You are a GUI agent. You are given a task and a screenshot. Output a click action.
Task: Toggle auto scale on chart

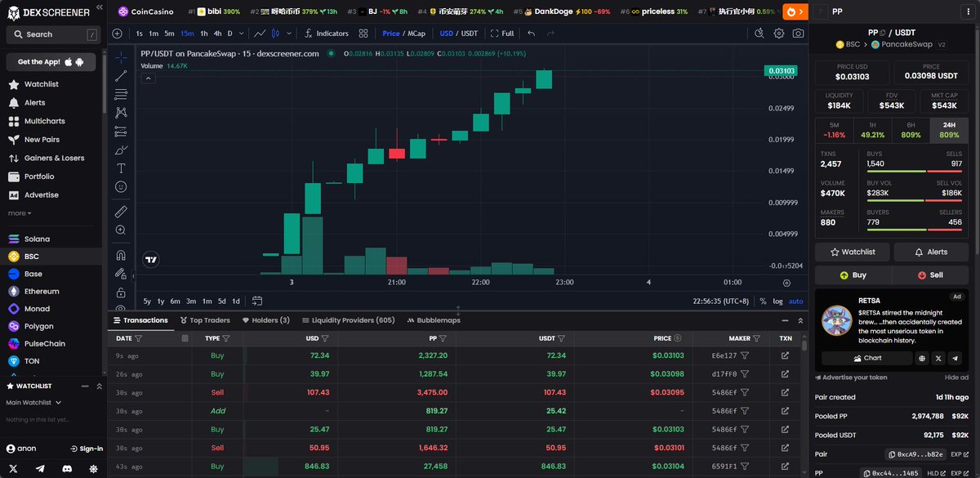pos(795,301)
